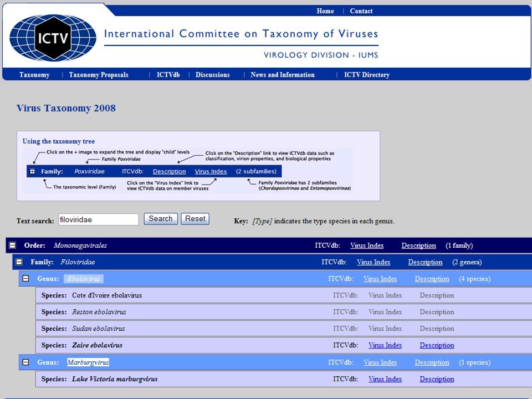
Task: Select the Reston ebolavirus species
Action: (99, 312)
